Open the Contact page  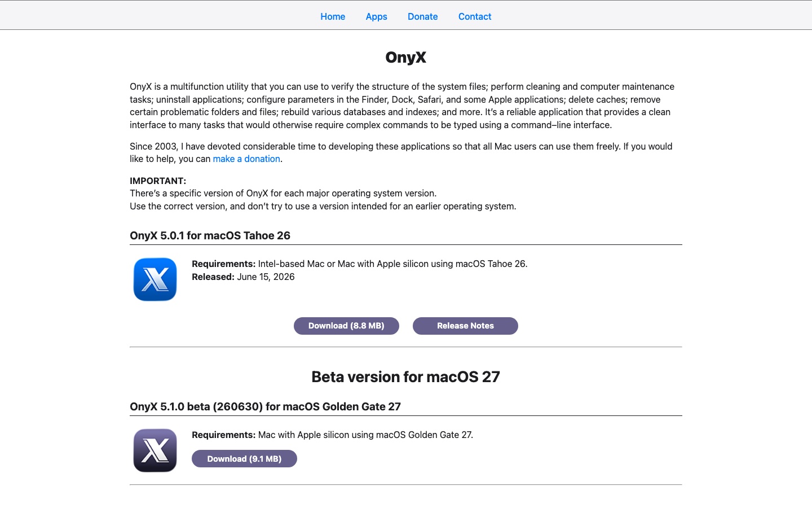475,16
